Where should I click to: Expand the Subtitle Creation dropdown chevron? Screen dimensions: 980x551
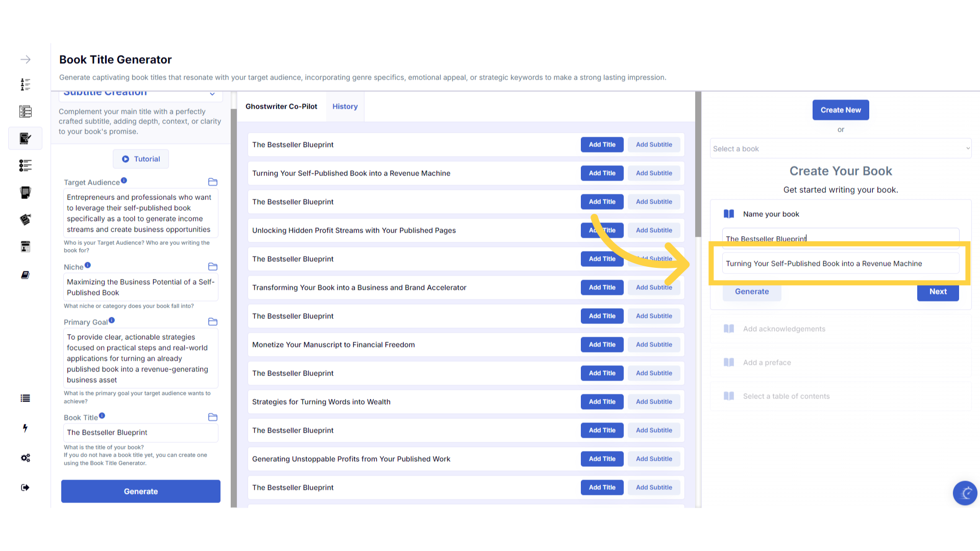[212, 94]
